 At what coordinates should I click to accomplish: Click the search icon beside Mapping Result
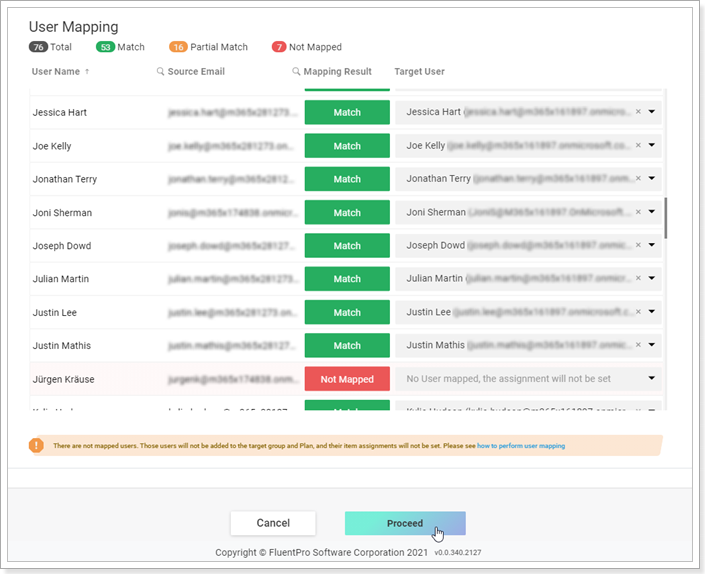tap(296, 71)
